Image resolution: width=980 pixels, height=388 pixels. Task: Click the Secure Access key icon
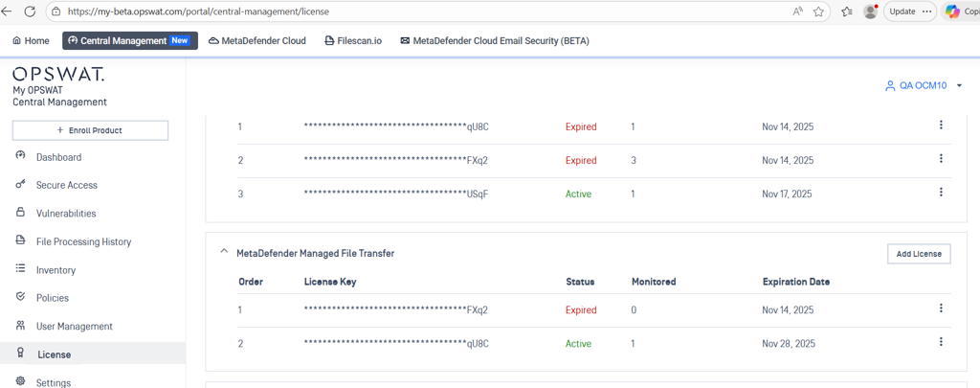coord(21,184)
